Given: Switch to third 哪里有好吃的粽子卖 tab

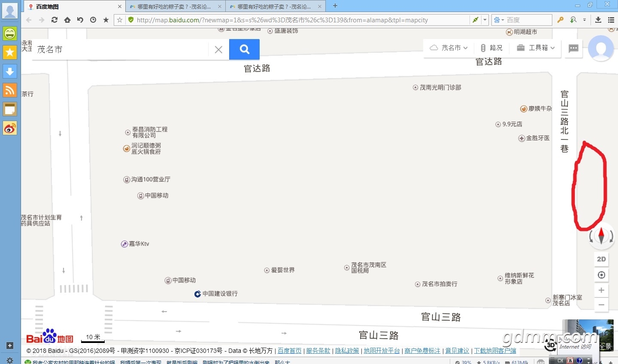Looking at the screenshot, I should click(275, 6).
